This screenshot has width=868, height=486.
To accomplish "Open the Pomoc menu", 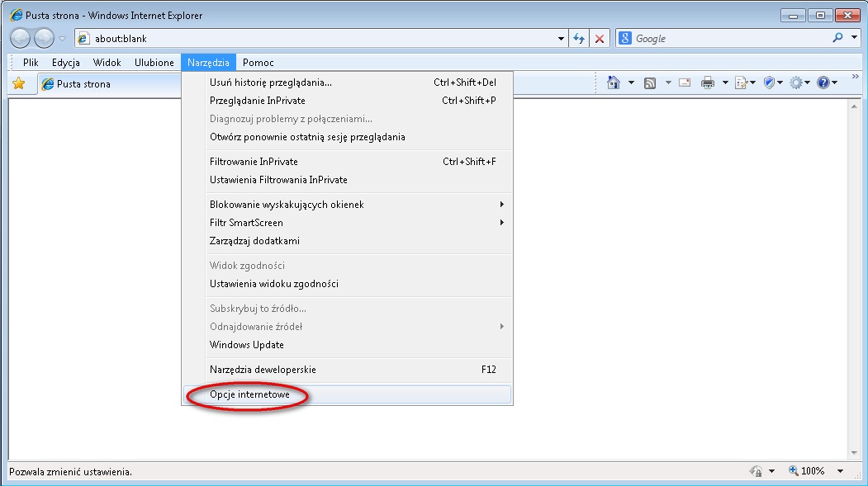I will click(258, 63).
